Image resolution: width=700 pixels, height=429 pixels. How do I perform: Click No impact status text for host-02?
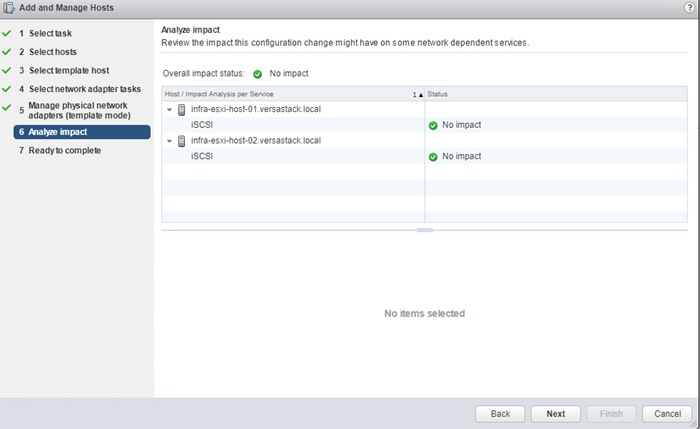pos(462,156)
